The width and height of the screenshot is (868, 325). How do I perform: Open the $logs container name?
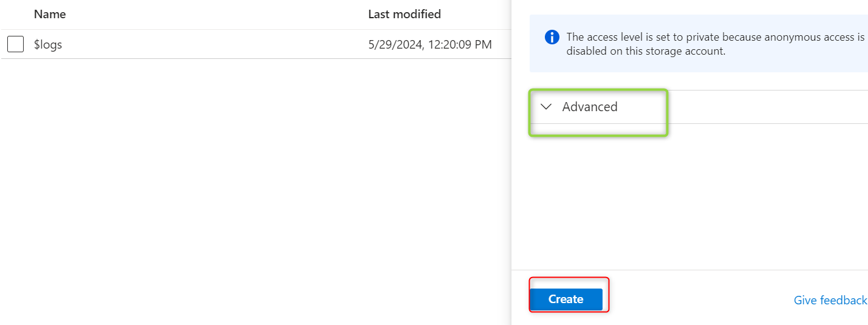48,44
